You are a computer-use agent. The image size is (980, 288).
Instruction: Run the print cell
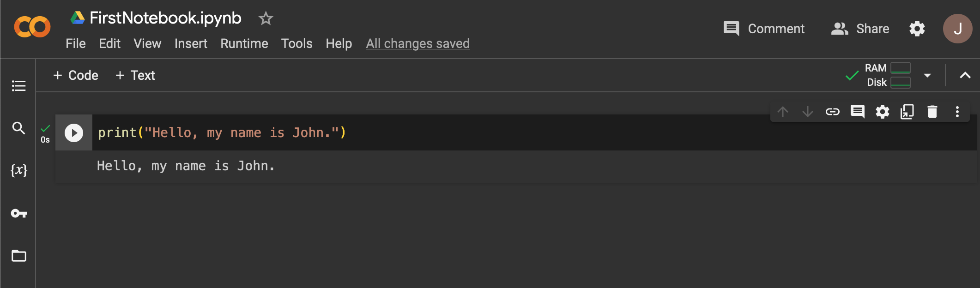tap(74, 133)
